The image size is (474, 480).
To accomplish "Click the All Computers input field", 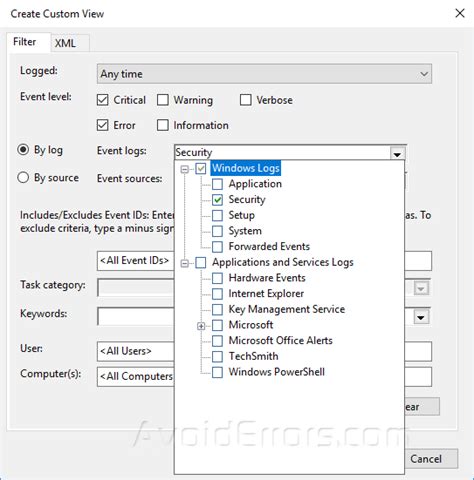I will tap(135, 376).
